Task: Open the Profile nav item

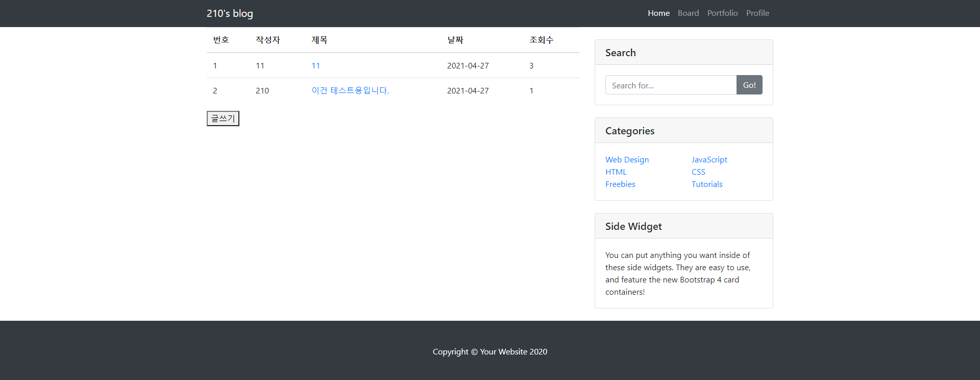Action: click(x=757, y=13)
